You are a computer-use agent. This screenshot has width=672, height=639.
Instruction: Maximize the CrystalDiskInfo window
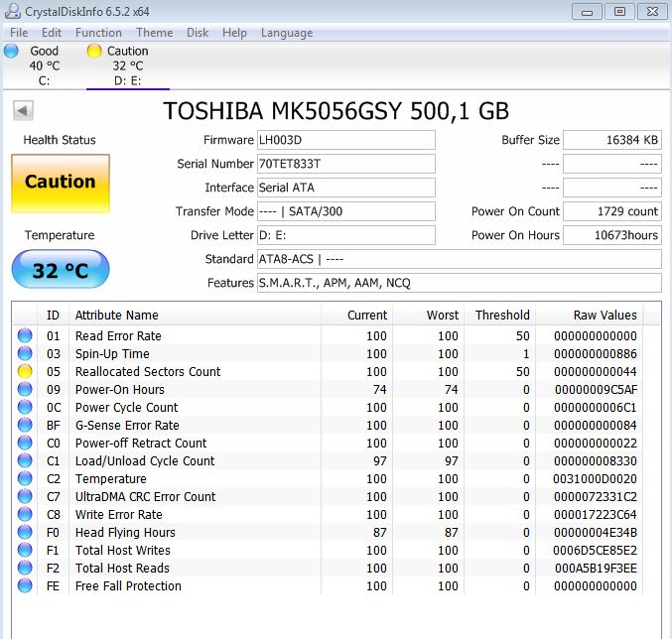pos(619,12)
